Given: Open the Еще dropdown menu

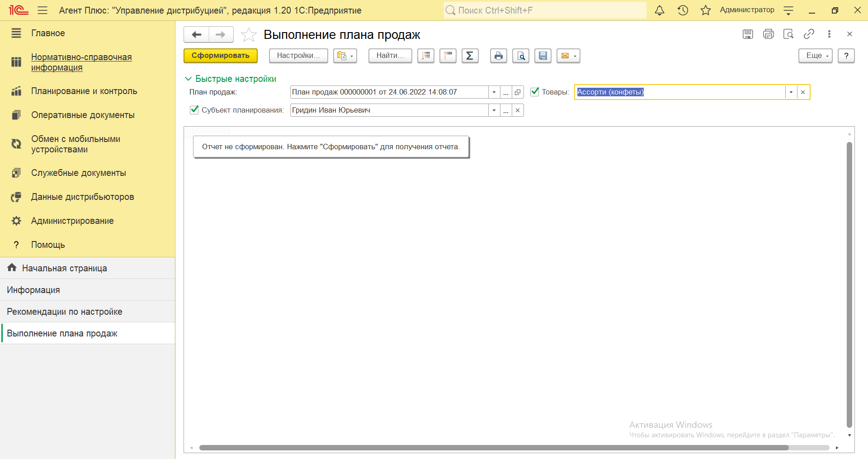Looking at the screenshot, I should [x=816, y=56].
